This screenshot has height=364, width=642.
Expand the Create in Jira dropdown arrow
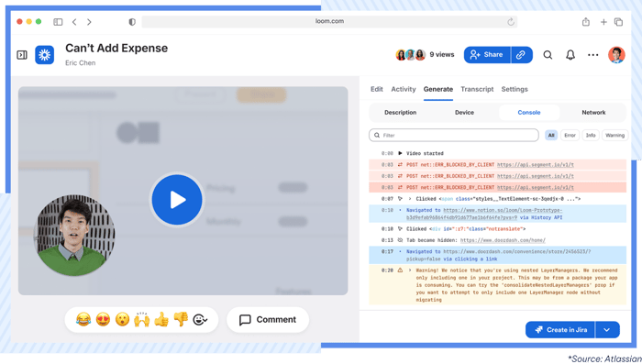click(x=607, y=329)
